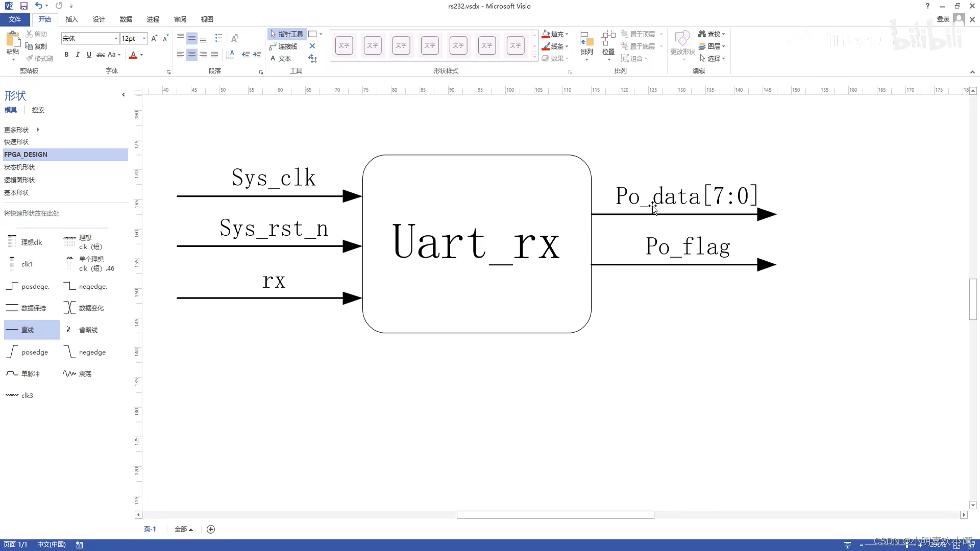Expand the 更多形状 submenu arrow
The image size is (980, 551).
coord(38,130)
